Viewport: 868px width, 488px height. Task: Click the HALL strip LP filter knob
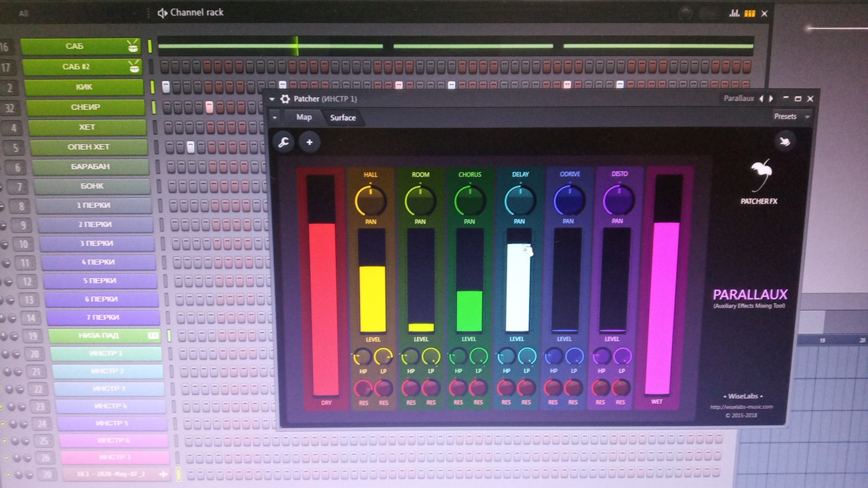[383, 357]
